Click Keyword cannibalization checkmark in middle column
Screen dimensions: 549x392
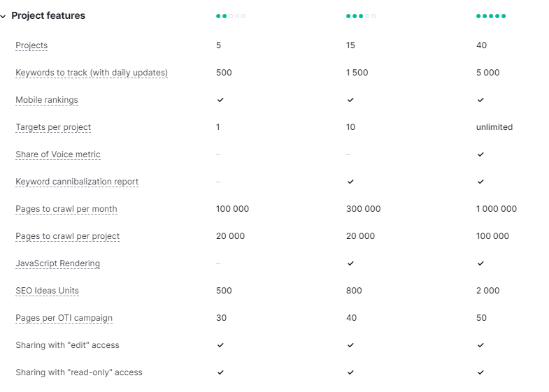(x=350, y=182)
